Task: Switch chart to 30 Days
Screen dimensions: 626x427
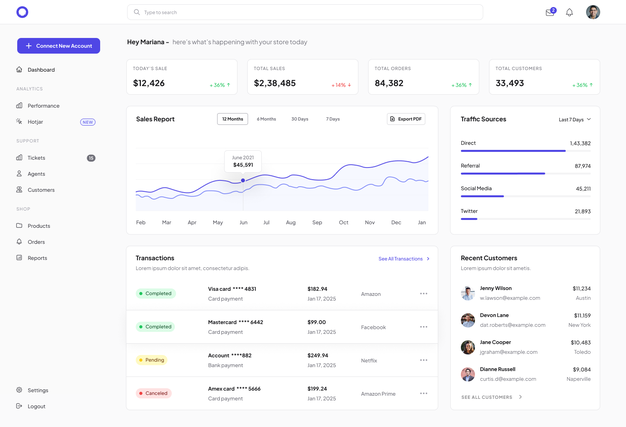Action: pyautogui.click(x=300, y=119)
